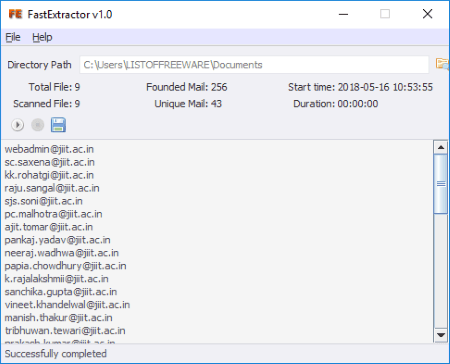Viewport: 450px width, 364px height.
Task: Click the Founded Mail: 256 label
Action: (187, 87)
